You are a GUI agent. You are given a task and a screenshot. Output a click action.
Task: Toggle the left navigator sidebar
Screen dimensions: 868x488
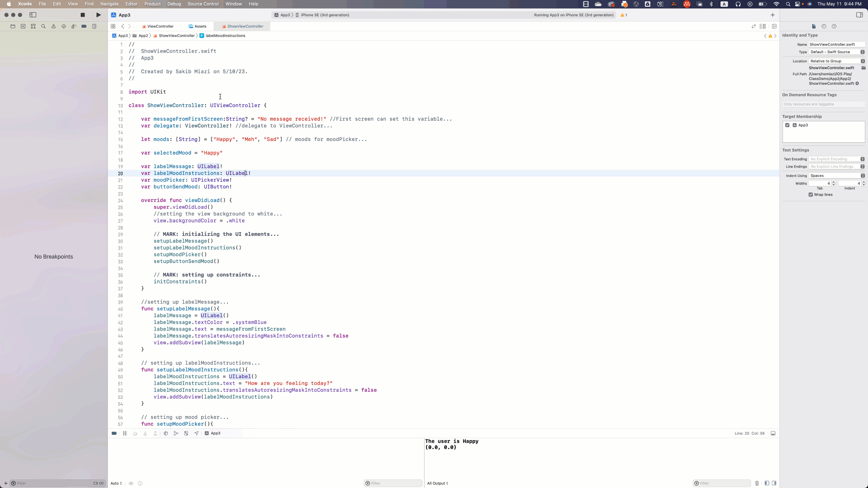[x=33, y=15]
